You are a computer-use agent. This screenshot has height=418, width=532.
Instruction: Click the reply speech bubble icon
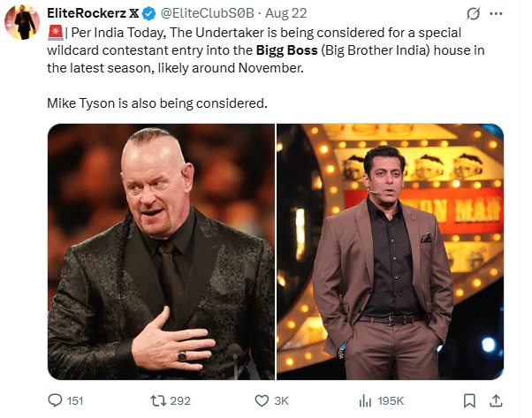point(53,400)
